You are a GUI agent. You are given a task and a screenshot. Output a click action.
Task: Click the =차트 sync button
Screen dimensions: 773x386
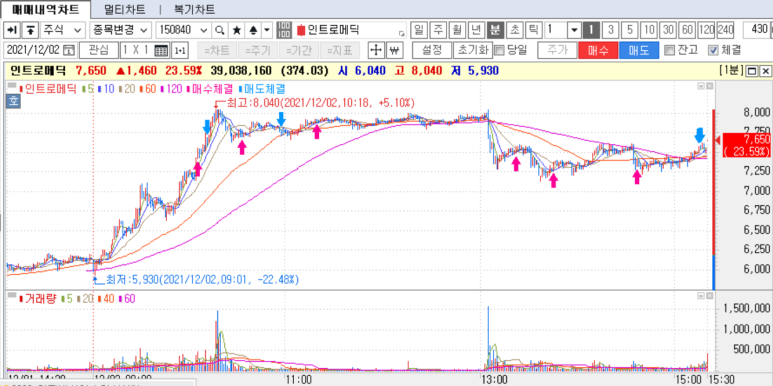click(x=217, y=50)
